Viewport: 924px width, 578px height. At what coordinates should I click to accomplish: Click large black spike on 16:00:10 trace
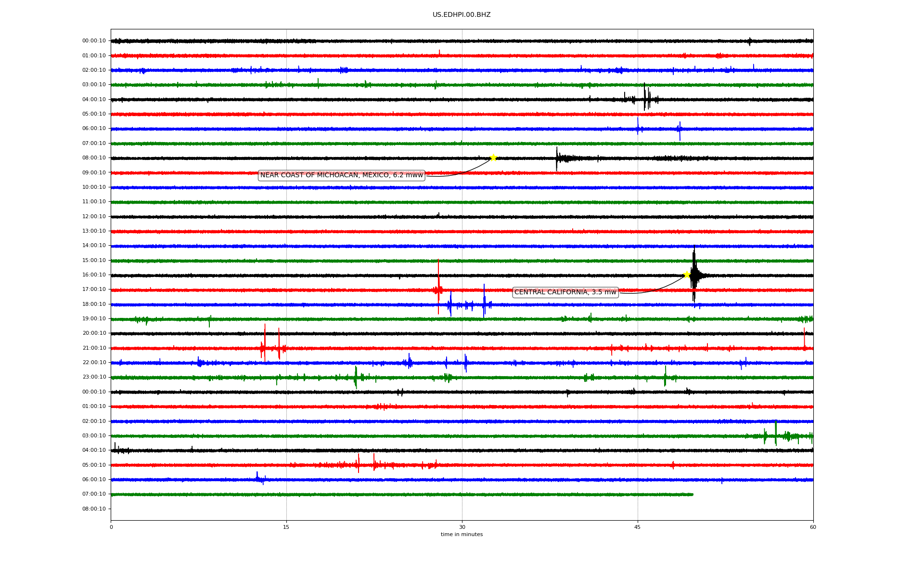pyautogui.click(x=693, y=275)
